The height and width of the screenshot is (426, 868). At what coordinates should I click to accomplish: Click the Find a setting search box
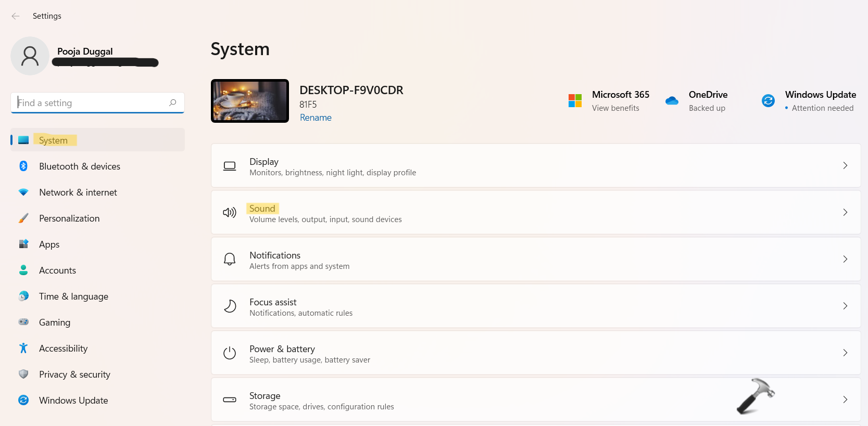coord(91,103)
